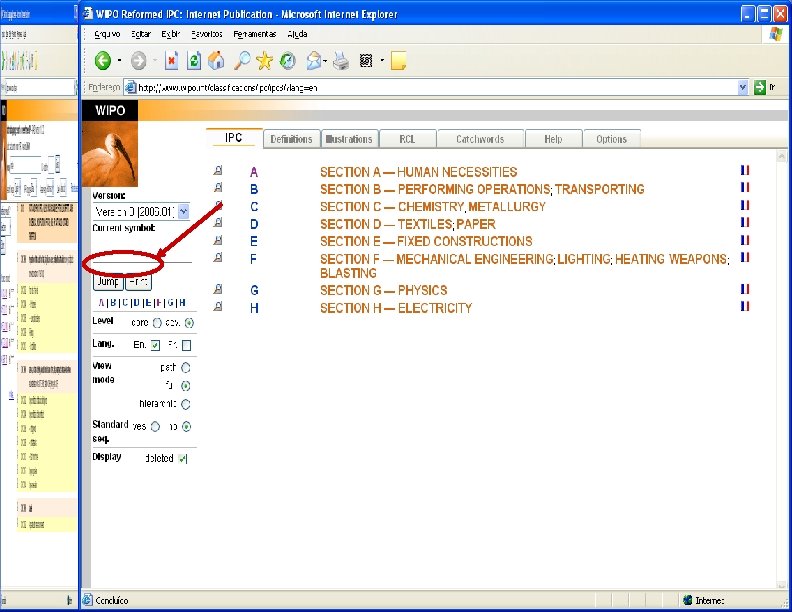Click the letter G section link

254,290
